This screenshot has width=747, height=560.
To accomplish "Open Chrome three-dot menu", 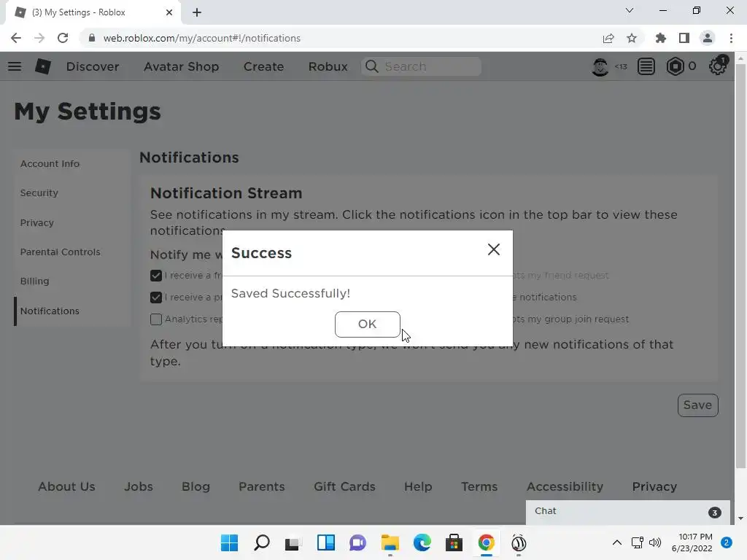I will tap(731, 38).
